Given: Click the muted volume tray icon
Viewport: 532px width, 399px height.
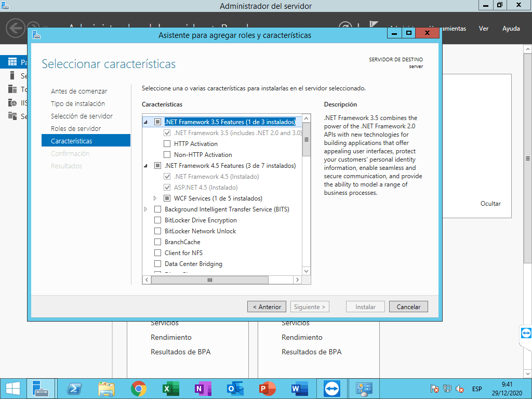Looking at the screenshot, I should coord(460,389).
